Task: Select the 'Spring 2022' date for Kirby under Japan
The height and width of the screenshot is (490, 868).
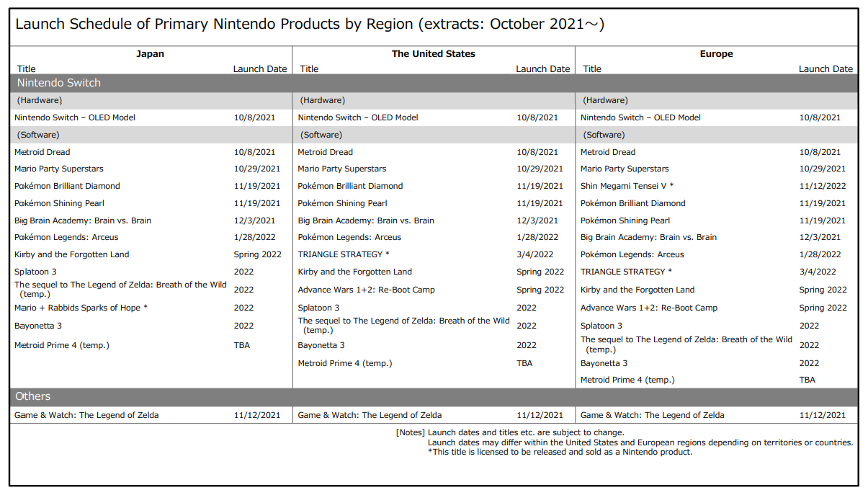Action: click(258, 254)
